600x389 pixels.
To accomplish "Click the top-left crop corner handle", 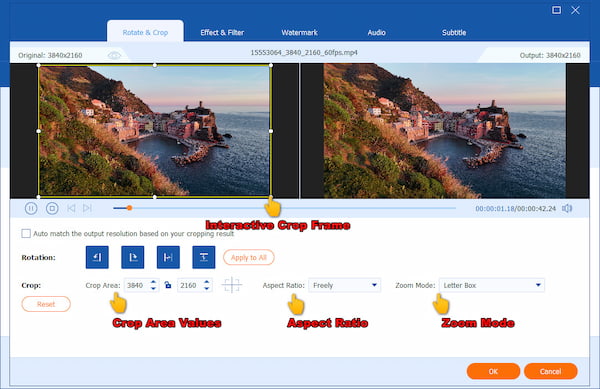I will click(x=39, y=65).
